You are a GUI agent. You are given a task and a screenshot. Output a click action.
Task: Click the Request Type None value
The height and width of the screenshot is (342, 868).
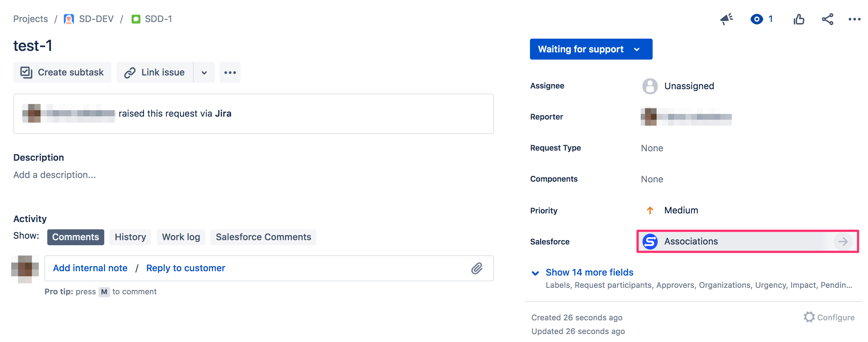tap(652, 148)
